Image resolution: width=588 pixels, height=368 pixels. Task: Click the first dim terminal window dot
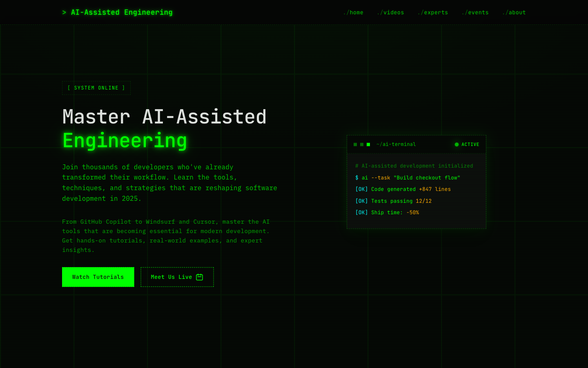click(355, 144)
